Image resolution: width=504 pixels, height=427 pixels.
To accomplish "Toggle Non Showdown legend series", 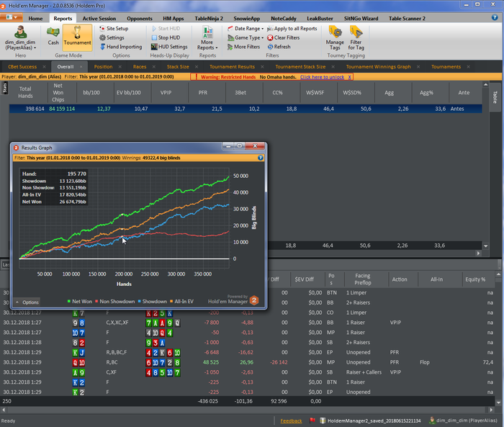I will point(114,301).
